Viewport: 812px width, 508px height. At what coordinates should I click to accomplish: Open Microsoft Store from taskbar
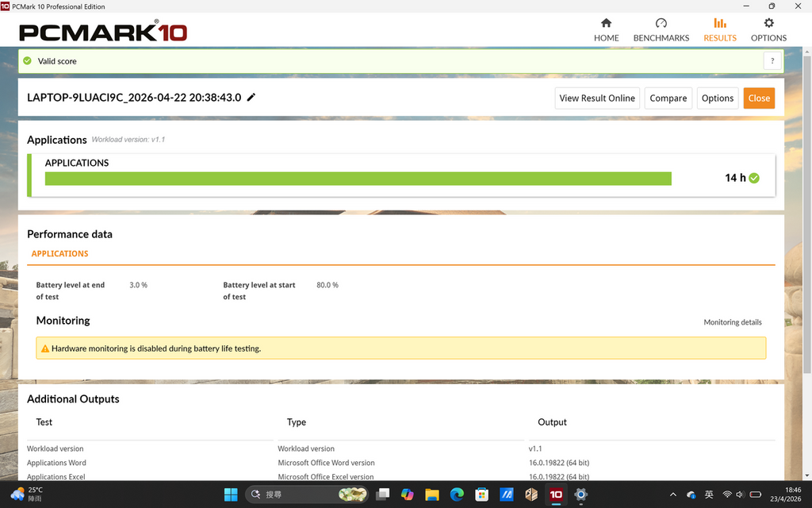pyautogui.click(x=481, y=495)
